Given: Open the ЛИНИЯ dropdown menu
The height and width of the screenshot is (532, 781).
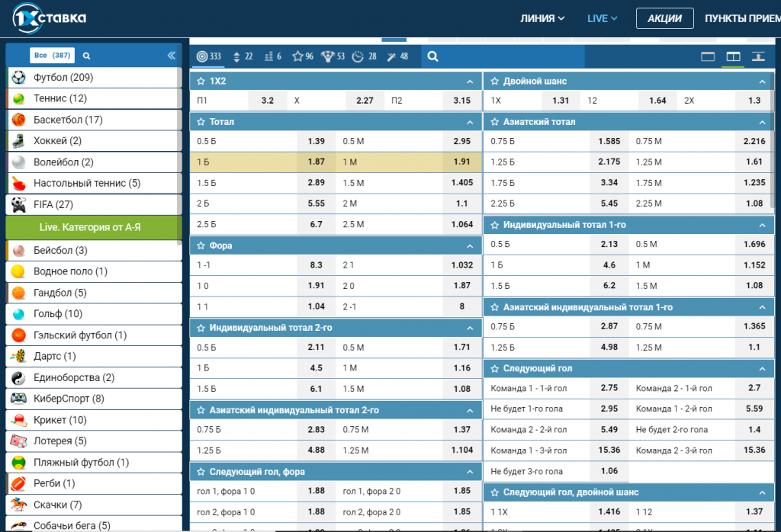Looking at the screenshot, I should (x=542, y=18).
